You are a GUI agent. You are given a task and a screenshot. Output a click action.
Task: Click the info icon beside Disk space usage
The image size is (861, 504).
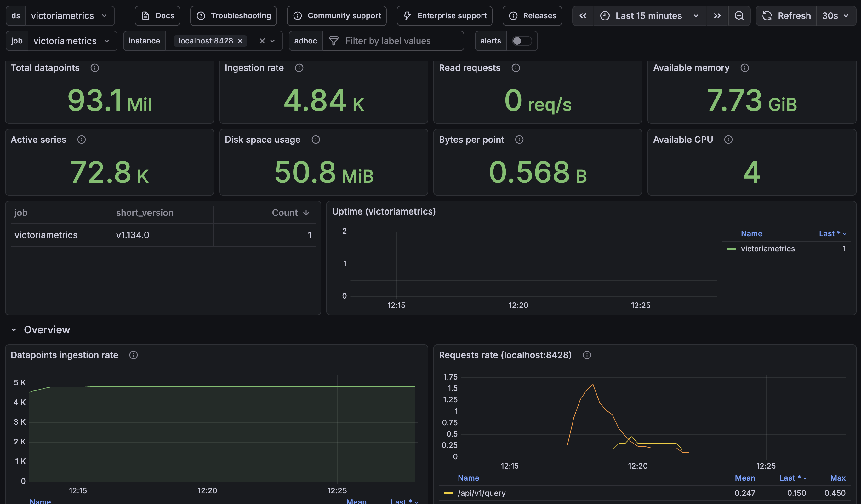tap(316, 140)
